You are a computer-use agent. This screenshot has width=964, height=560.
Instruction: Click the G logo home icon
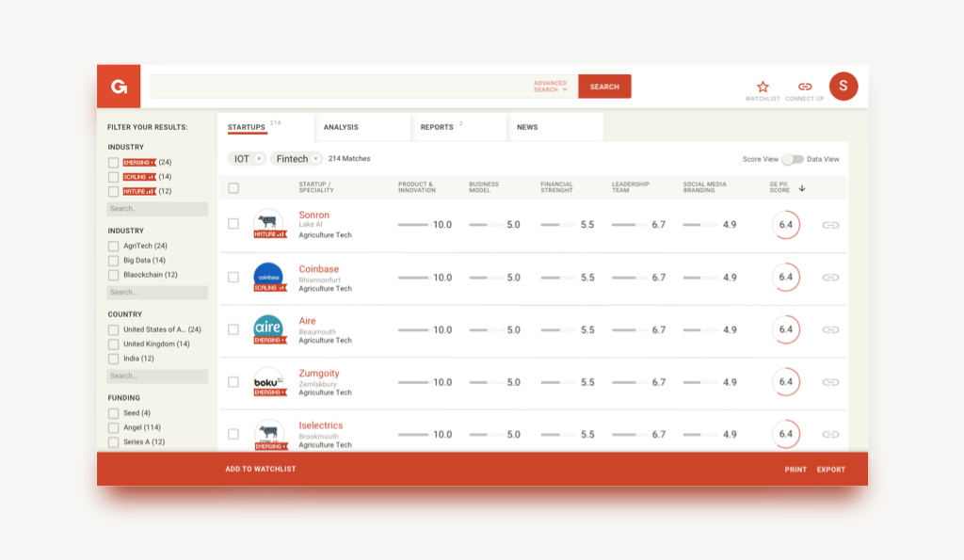119,87
